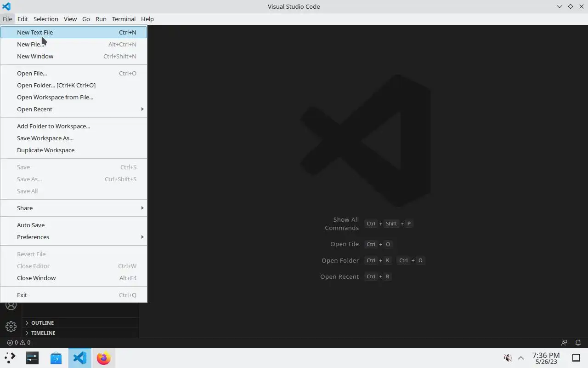Expand the TIMELINE section
This screenshot has height=368, width=588.
pyautogui.click(x=80, y=333)
